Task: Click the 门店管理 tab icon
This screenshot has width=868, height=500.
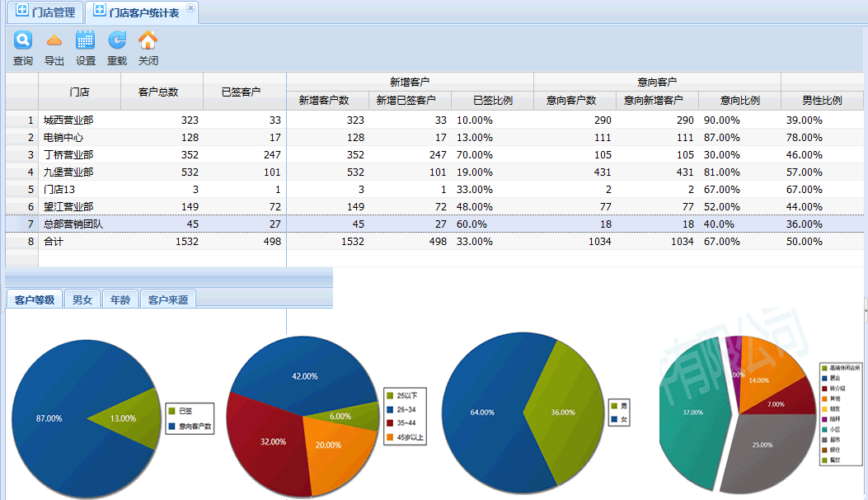Action: tap(23, 12)
